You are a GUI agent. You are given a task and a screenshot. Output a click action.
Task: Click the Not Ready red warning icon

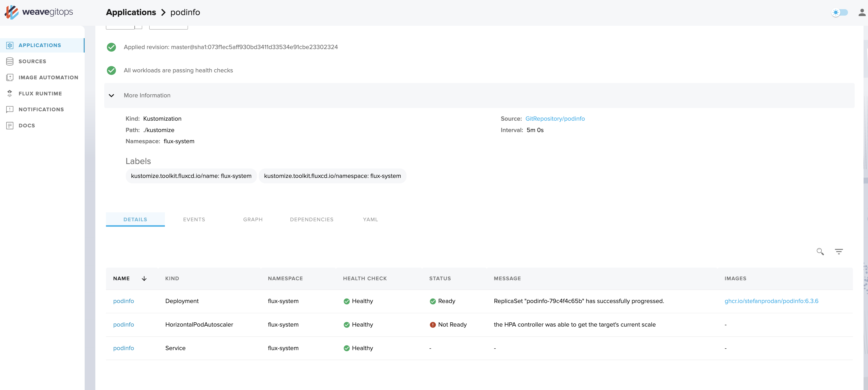point(433,325)
